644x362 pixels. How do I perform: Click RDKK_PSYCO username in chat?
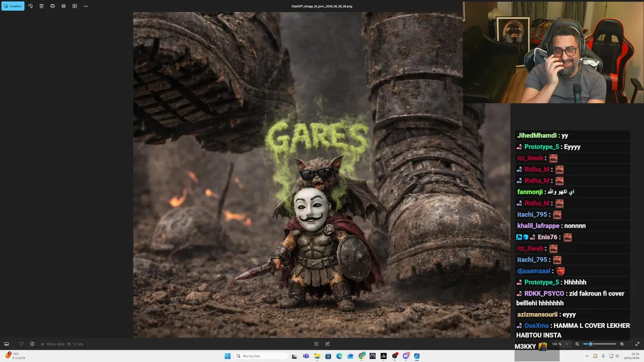point(544,293)
